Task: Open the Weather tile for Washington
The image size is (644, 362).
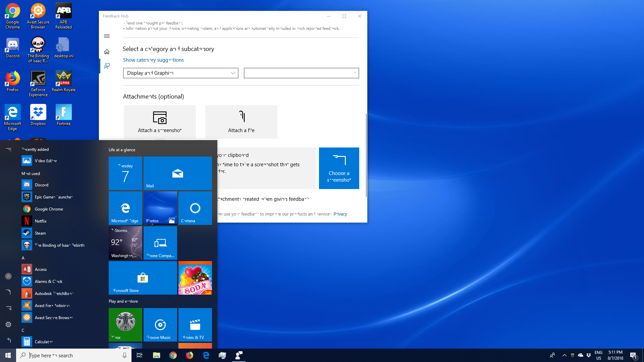Action: (125, 243)
